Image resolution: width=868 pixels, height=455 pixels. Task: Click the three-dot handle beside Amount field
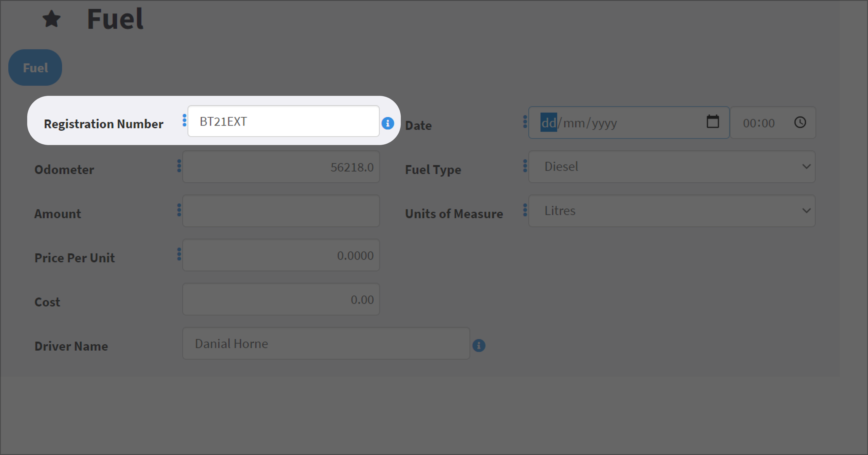pyautogui.click(x=179, y=210)
